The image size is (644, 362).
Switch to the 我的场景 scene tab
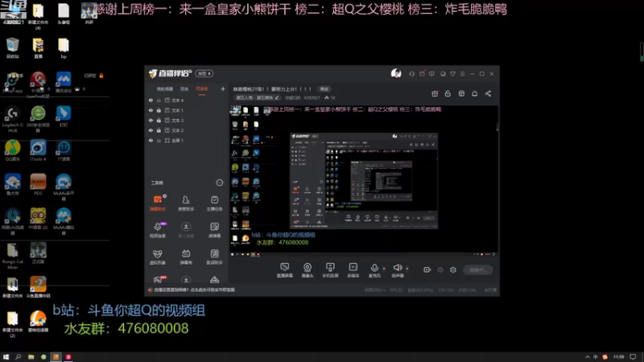coord(165,88)
